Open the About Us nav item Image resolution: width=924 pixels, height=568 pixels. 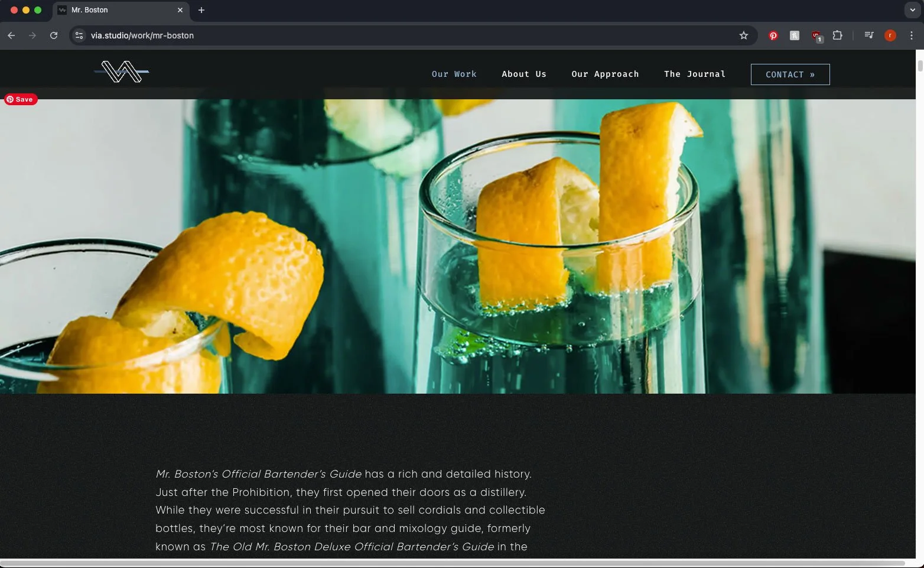point(524,74)
